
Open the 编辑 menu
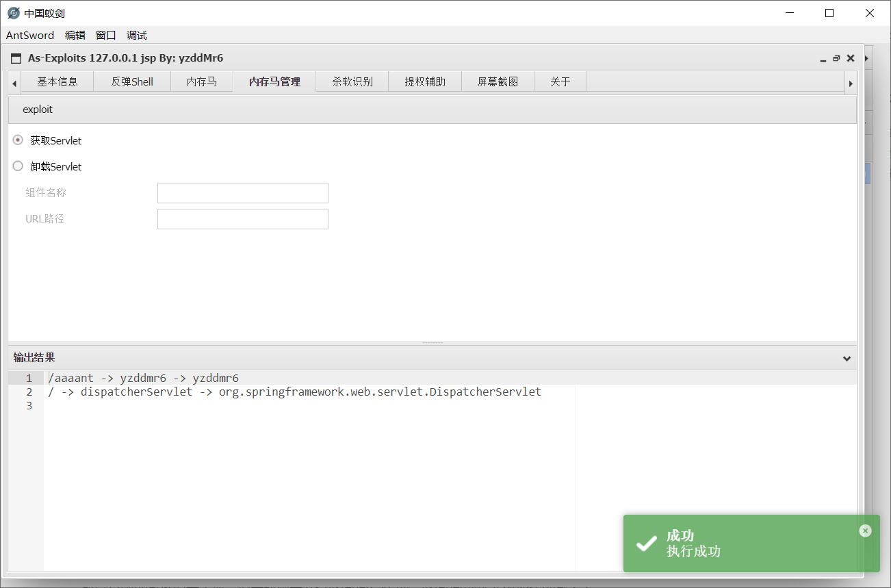click(x=75, y=36)
